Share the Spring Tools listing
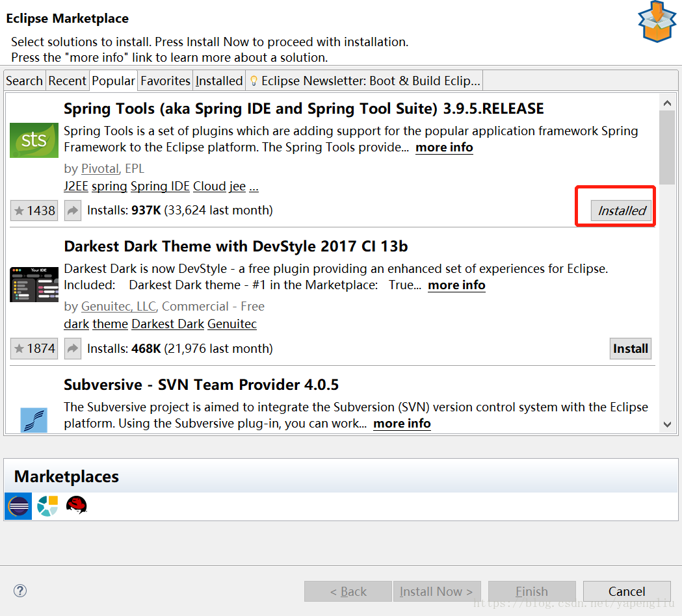Viewport: 682px width, 616px height. (x=73, y=211)
